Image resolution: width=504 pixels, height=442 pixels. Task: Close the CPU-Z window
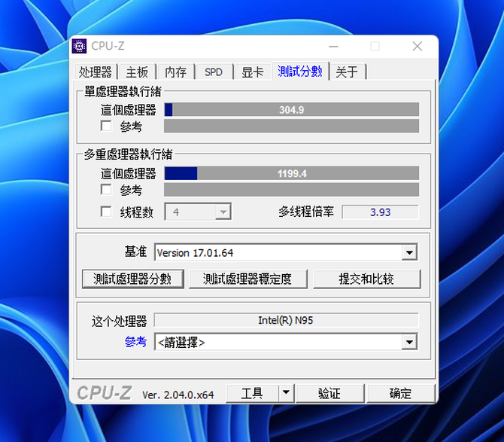(x=417, y=46)
